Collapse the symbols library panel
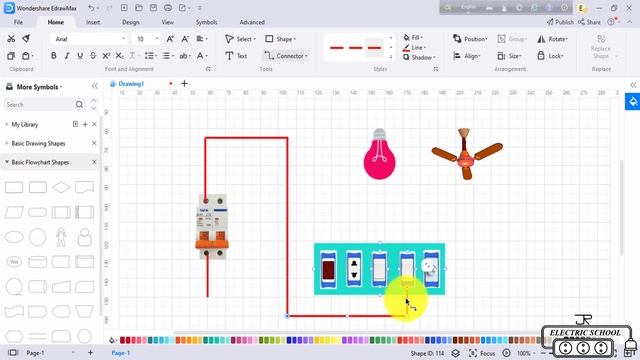 tap(95, 86)
